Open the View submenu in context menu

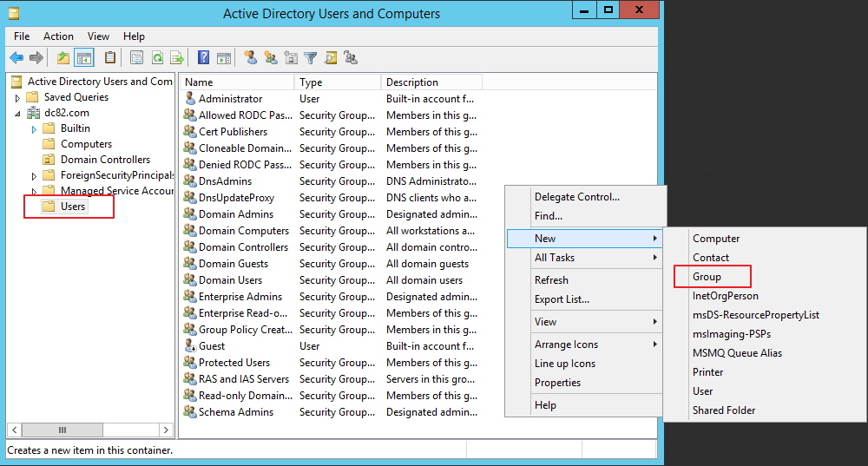(584, 322)
